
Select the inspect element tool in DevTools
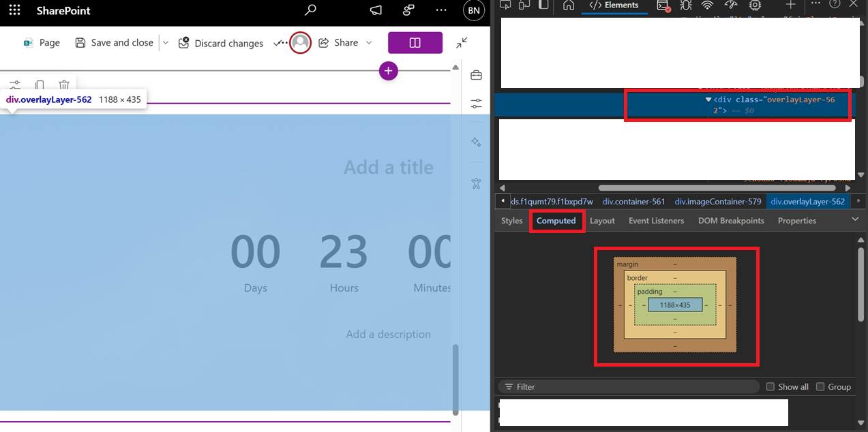coord(505,5)
